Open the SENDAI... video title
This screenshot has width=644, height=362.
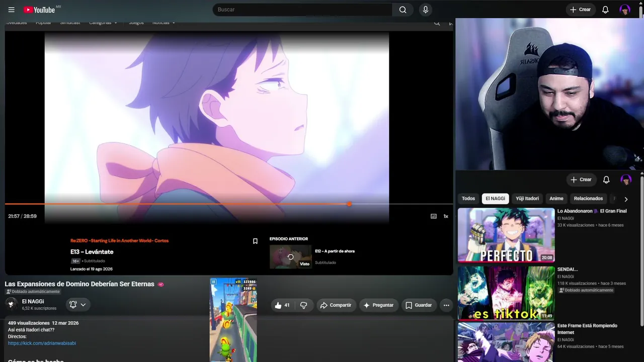(x=568, y=269)
